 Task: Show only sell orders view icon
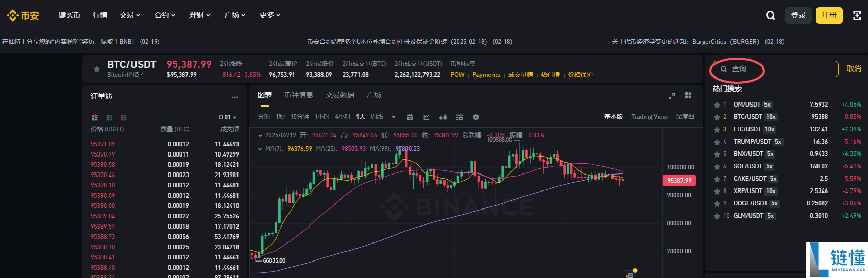click(123, 118)
